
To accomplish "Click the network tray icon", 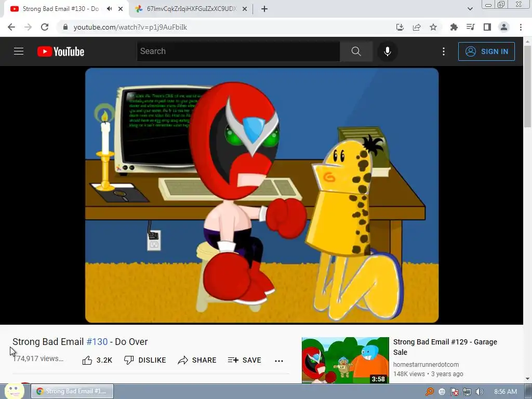I will [467, 392].
